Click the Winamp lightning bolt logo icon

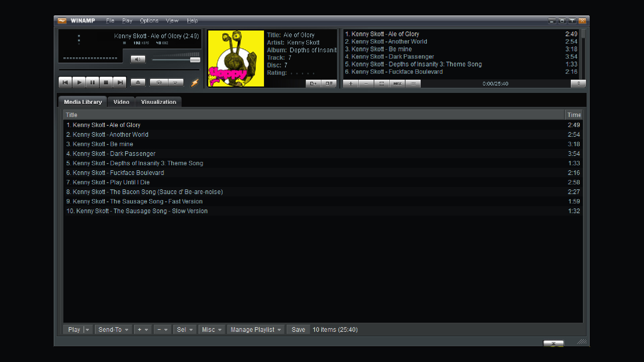pos(195,83)
